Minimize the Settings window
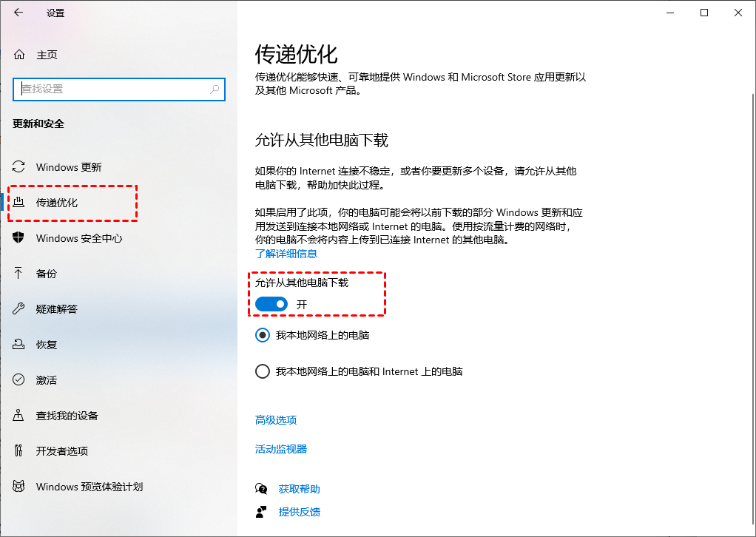This screenshot has width=756, height=537. pyautogui.click(x=670, y=13)
